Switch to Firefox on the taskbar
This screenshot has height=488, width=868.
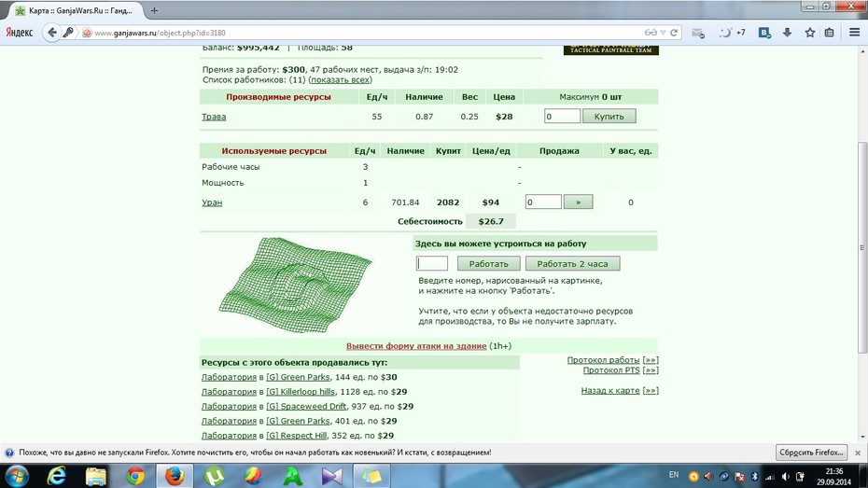coord(175,476)
